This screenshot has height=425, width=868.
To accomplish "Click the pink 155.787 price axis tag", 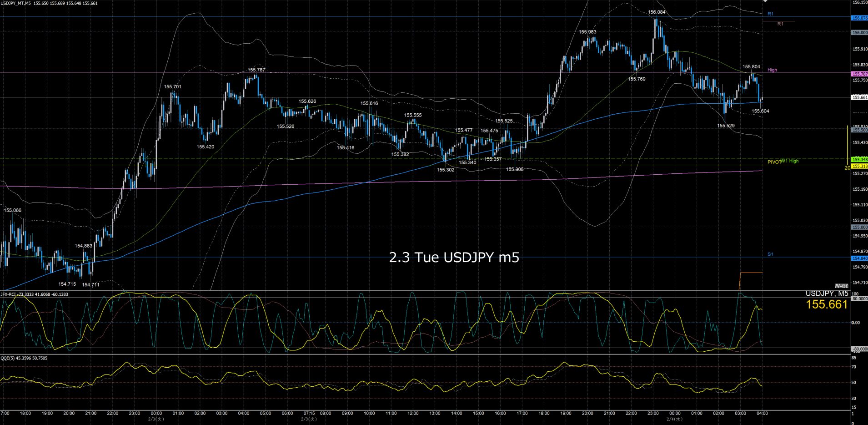I will [x=859, y=74].
